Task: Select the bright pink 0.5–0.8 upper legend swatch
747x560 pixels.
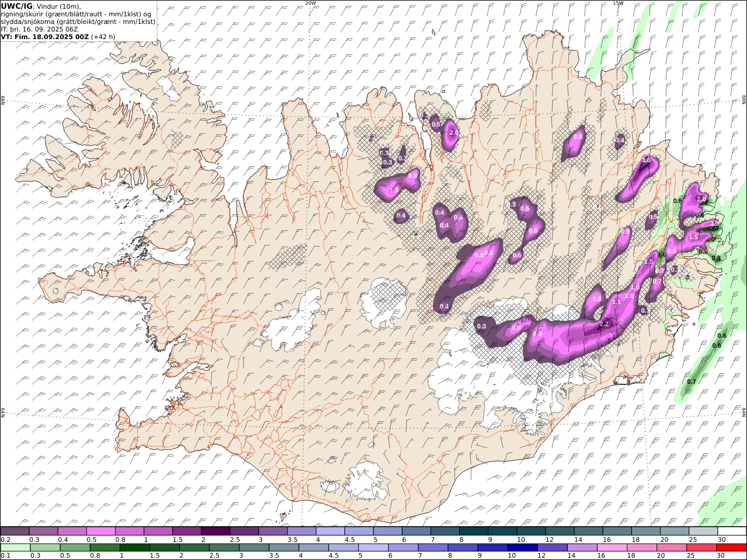Action: point(101,531)
